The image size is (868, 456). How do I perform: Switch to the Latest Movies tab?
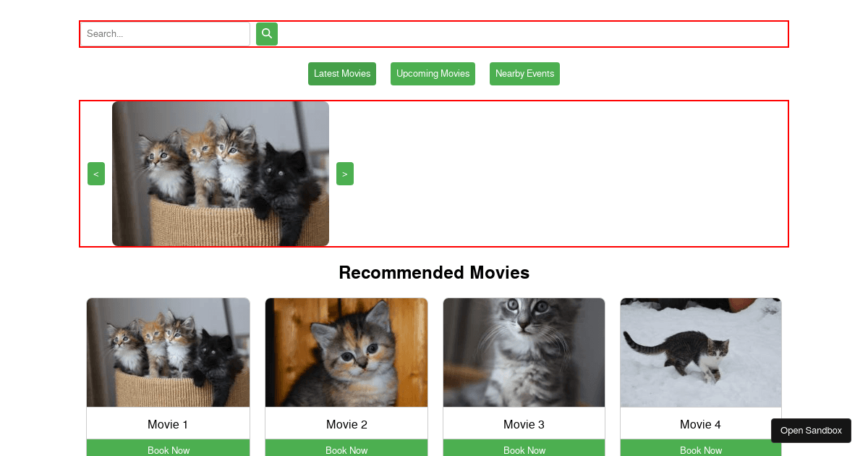(342, 74)
